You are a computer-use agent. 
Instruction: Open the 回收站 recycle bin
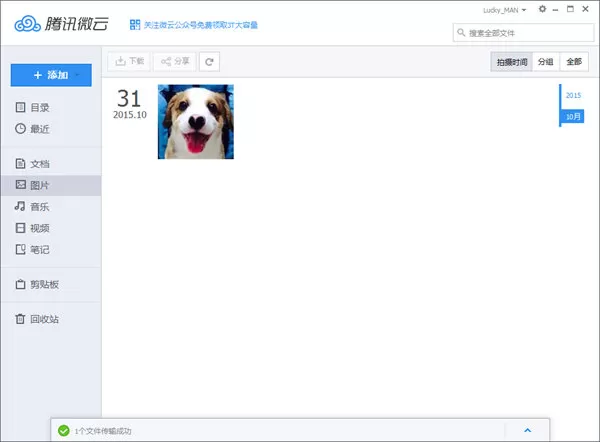pyautogui.click(x=37, y=319)
